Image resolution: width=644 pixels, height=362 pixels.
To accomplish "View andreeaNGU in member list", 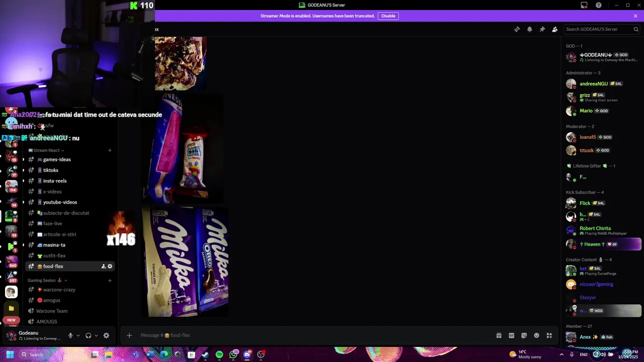I will click(603, 84).
